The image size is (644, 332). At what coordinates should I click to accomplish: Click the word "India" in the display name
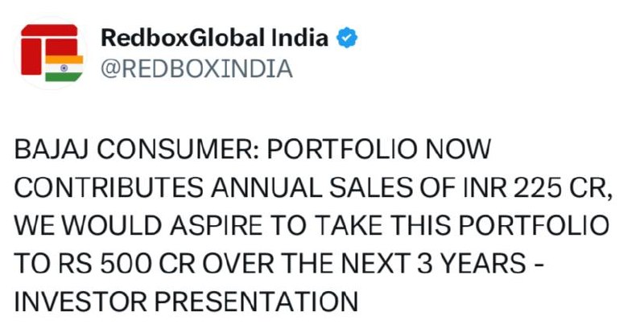[x=301, y=37]
